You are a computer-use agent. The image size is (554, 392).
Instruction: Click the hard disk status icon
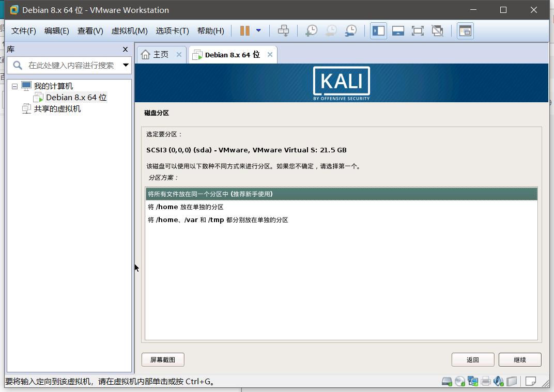point(447,381)
